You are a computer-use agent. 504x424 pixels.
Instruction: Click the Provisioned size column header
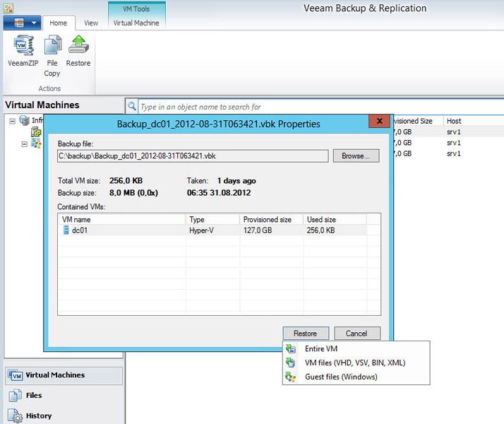pos(271,219)
